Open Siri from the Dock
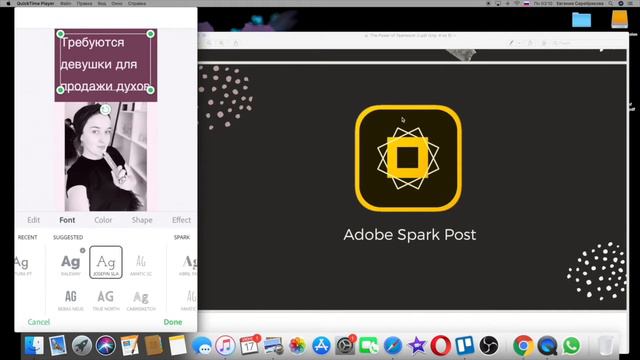Image resolution: width=640 pixels, height=360 pixels. click(106, 346)
